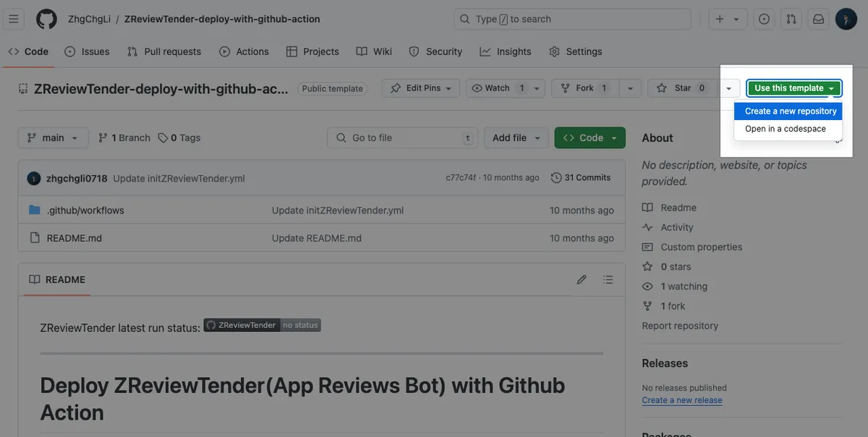The width and height of the screenshot is (868, 437).
Task: Click inside the Go to file field
Action: (402, 137)
